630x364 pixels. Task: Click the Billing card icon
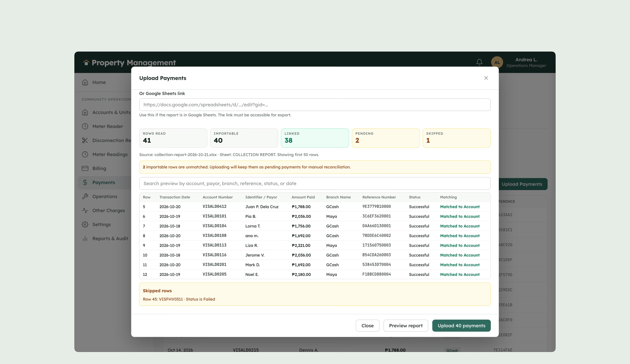click(85, 168)
